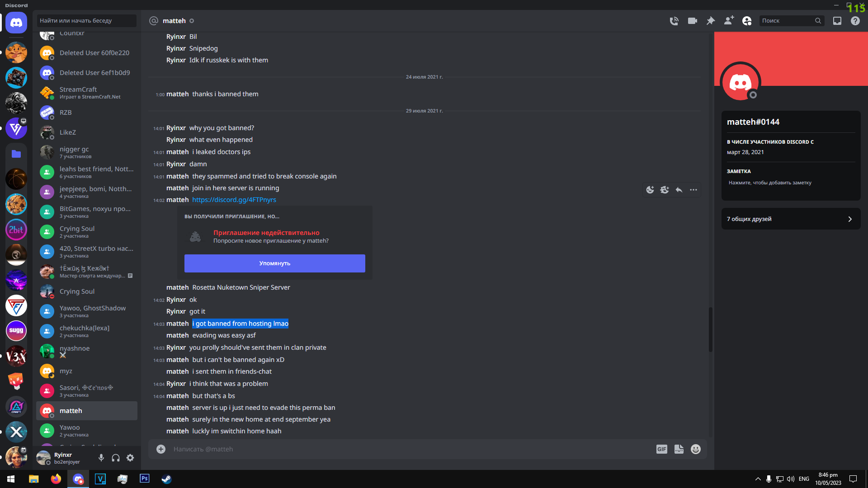
Task: Open DM with Deleted User 60f0e220
Action: [x=86, y=53]
